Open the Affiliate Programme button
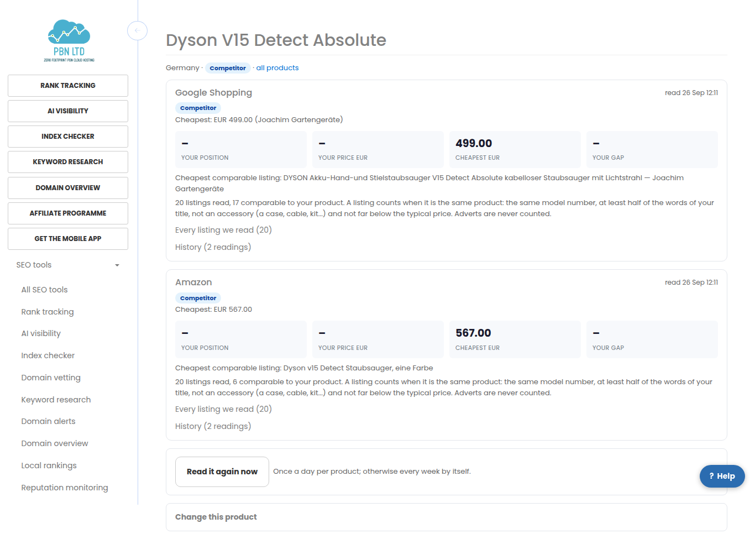The width and height of the screenshot is (755, 560). (x=68, y=213)
